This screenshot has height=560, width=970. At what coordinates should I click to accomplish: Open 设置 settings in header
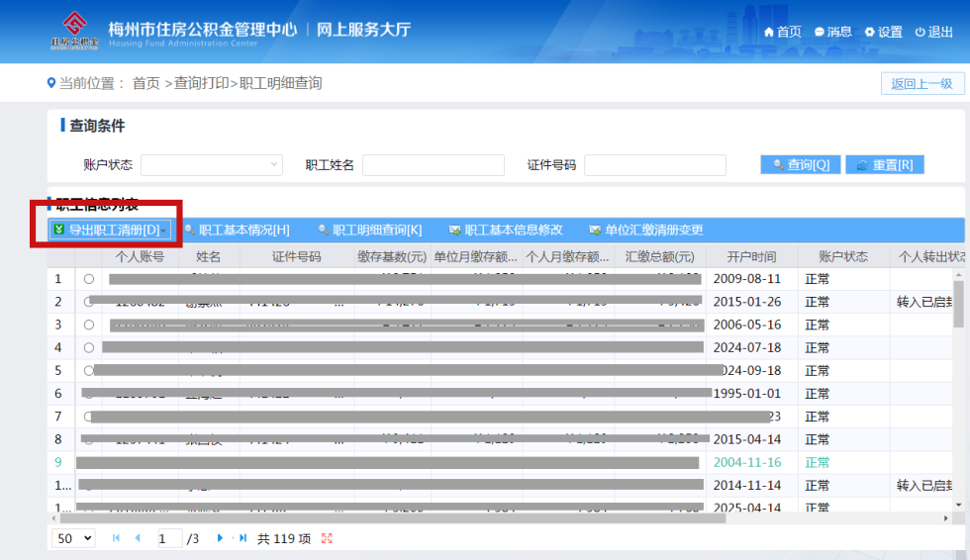coord(883,32)
